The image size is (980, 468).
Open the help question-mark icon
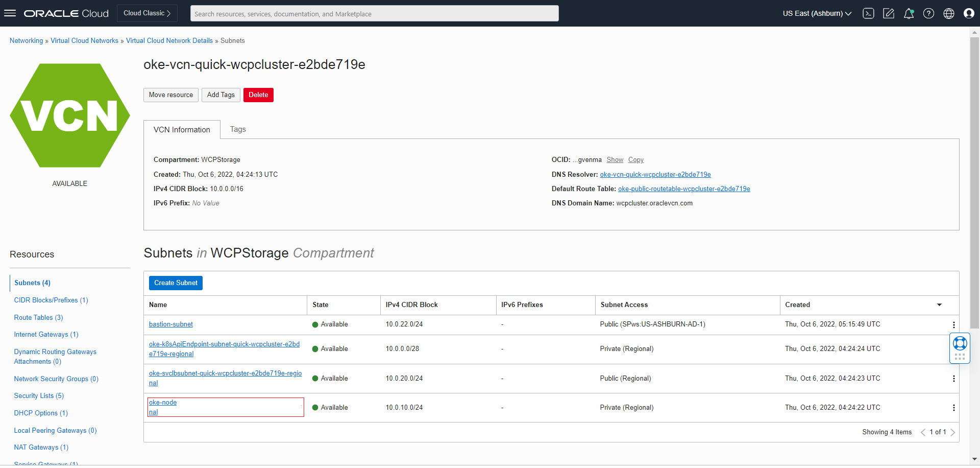point(929,13)
